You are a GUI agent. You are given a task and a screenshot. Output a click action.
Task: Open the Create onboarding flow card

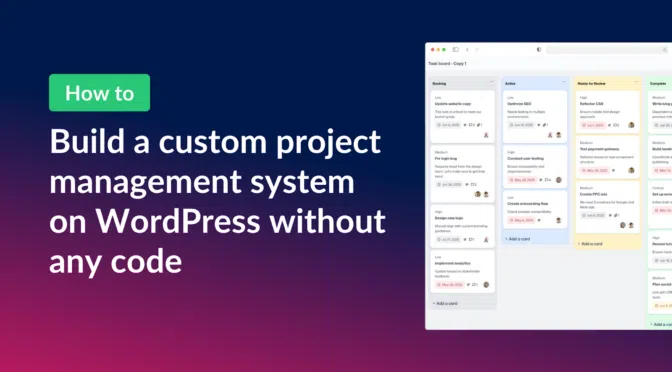(535, 209)
